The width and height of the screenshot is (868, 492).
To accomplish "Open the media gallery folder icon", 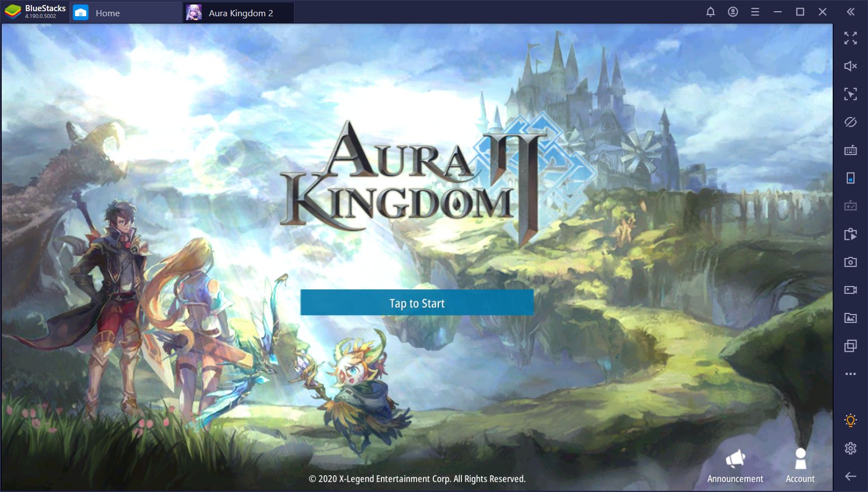I will click(x=851, y=318).
